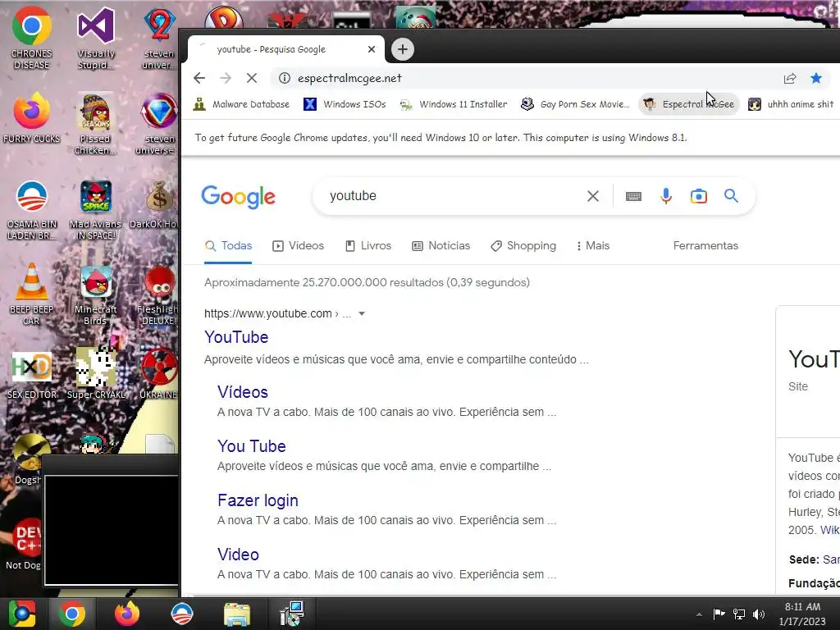The height and width of the screenshot is (630, 840).
Task: Open OSAMA BIN LADEN desktop icon
Action: click(x=32, y=209)
